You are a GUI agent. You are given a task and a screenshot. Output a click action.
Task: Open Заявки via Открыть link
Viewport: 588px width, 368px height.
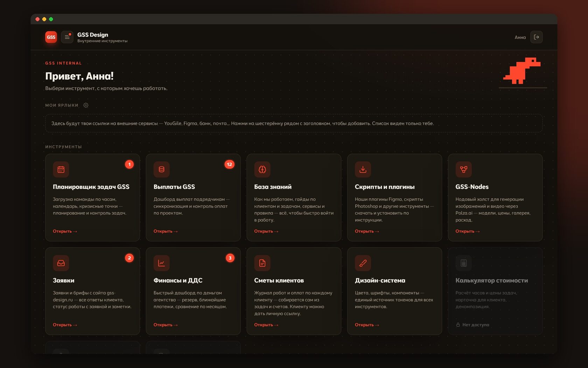(x=65, y=325)
